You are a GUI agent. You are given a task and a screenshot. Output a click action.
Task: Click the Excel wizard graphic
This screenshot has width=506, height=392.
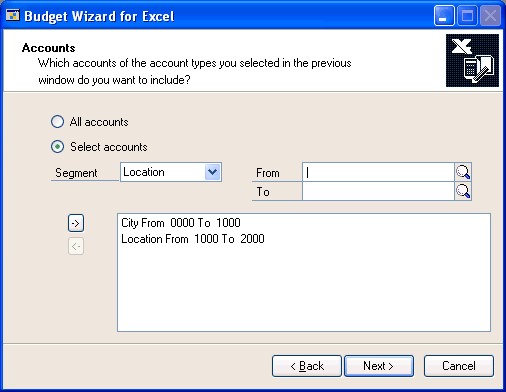[x=472, y=60]
